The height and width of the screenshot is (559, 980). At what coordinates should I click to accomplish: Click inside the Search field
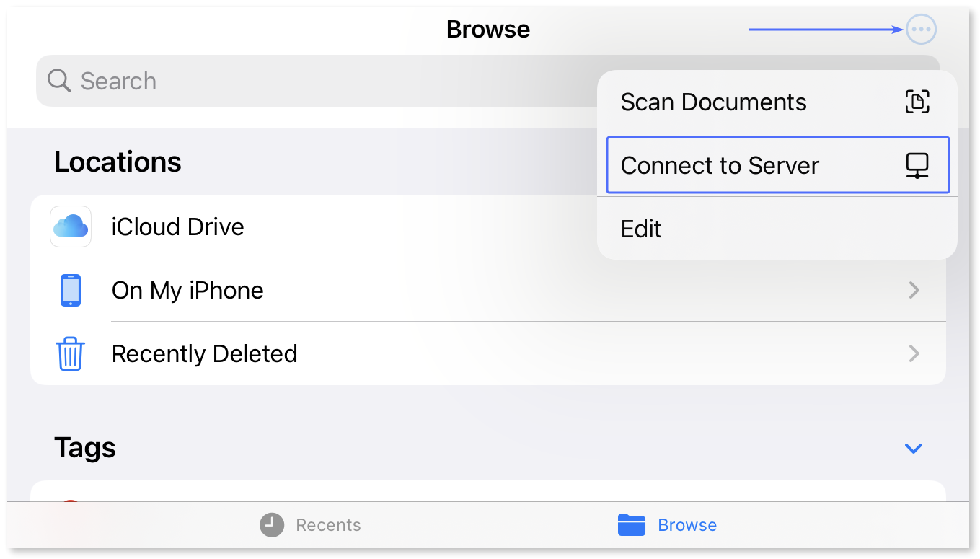[x=288, y=81]
